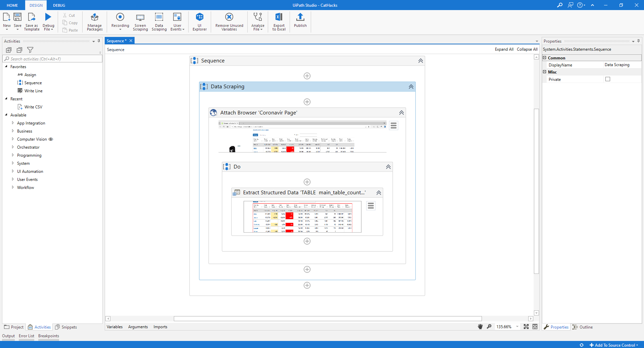Viewport: 644px width, 348px height.
Task: Export the workflow to Excel
Action: [x=279, y=22]
